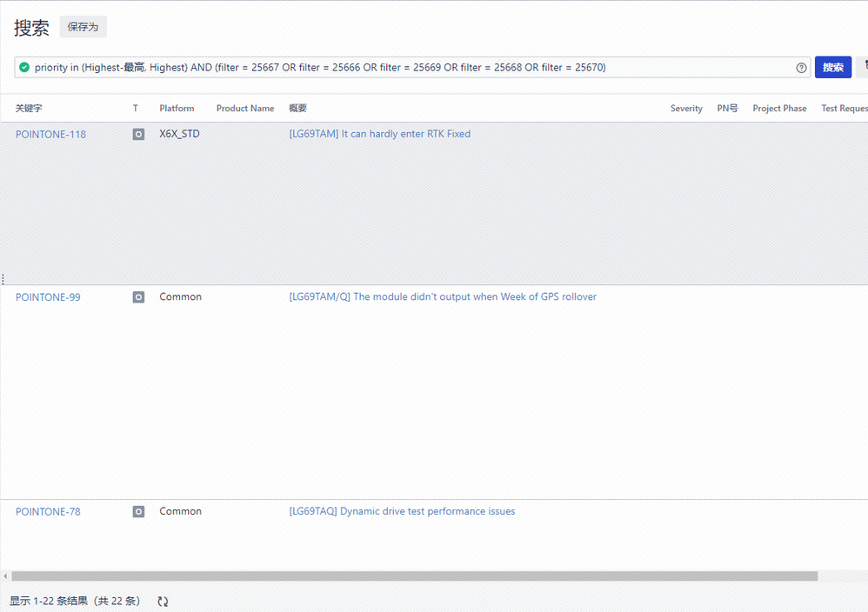
Task: Click the results count text 显示 1-22 条结果
Action: pos(75,601)
